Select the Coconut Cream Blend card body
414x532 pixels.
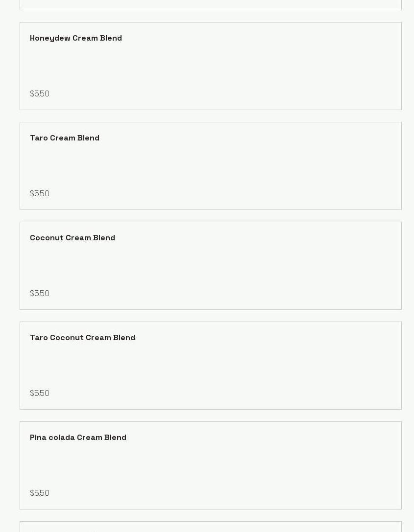[211, 266]
